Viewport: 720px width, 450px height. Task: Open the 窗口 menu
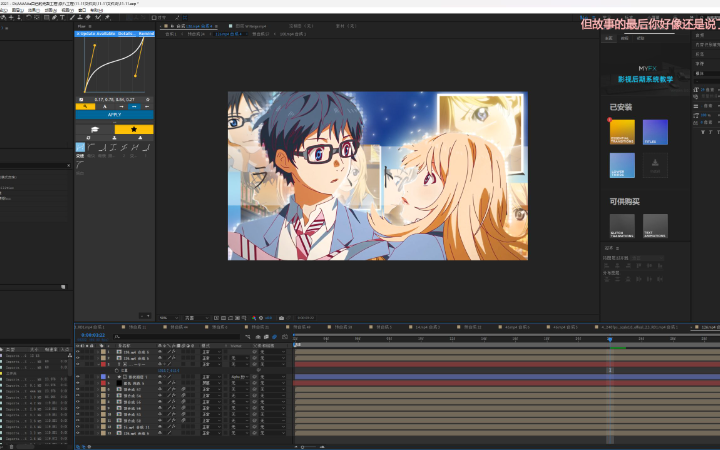[82, 10]
